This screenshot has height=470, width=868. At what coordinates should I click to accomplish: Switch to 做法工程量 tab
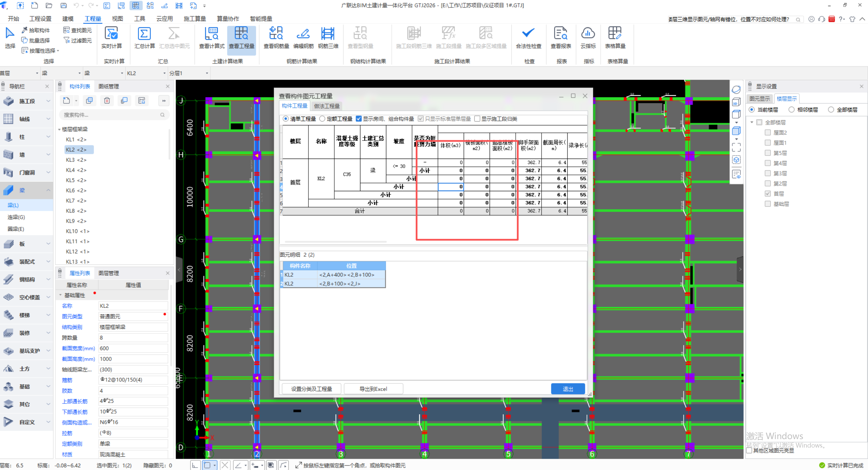point(326,106)
